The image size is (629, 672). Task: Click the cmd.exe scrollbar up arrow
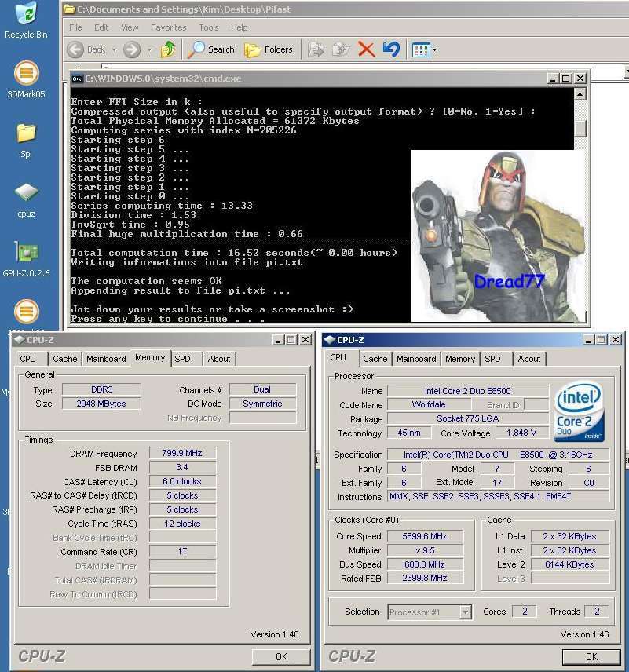[580, 94]
